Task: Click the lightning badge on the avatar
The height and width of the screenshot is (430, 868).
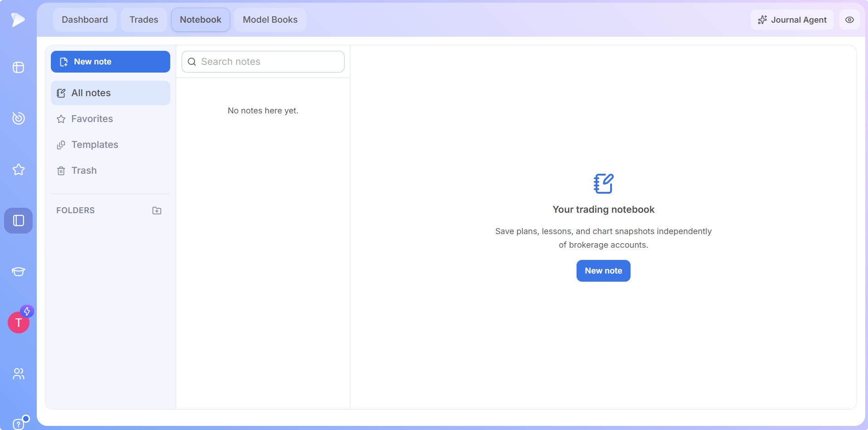Action: (x=27, y=311)
